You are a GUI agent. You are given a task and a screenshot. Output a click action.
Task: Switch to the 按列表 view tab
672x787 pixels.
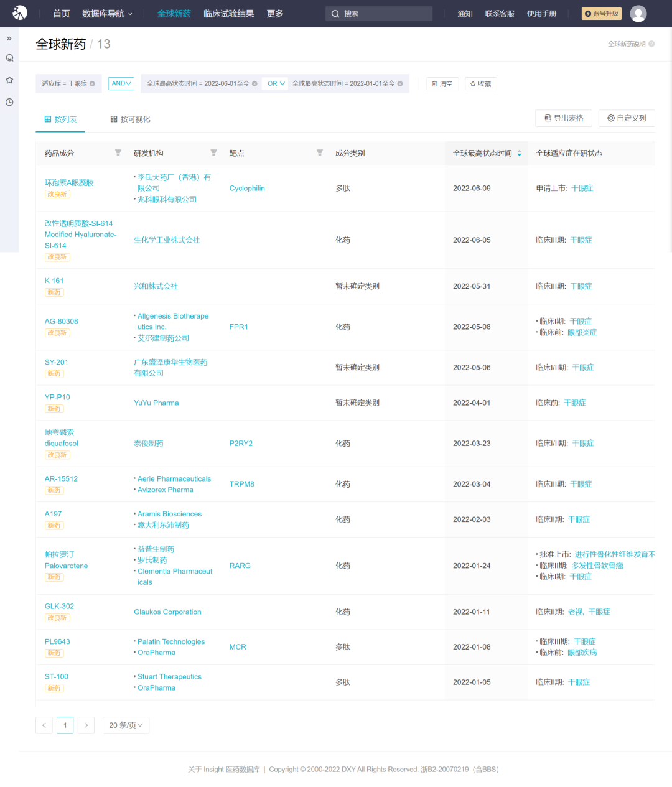pyautogui.click(x=60, y=119)
